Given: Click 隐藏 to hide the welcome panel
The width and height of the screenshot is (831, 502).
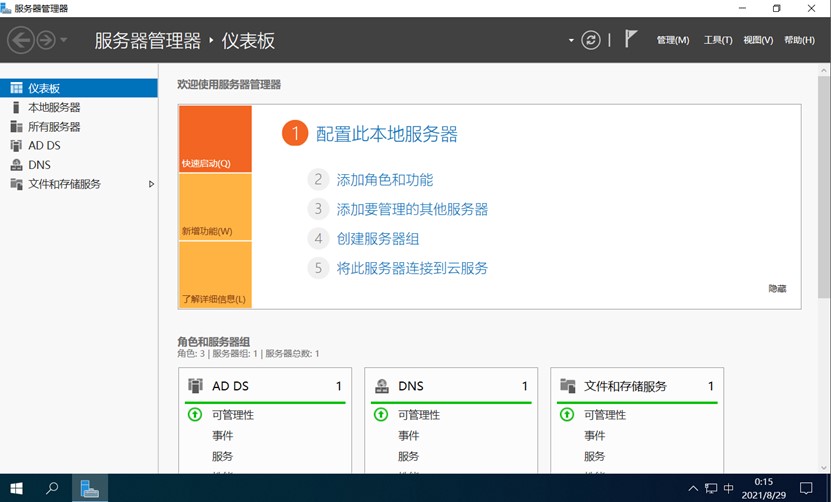Looking at the screenshot, I should click(x=777, y=289).
